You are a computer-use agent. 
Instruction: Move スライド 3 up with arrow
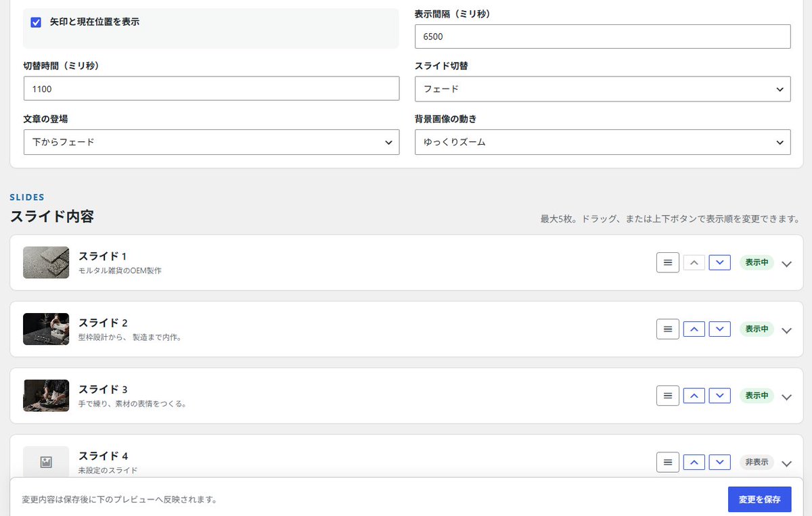(x=694, y=396)
